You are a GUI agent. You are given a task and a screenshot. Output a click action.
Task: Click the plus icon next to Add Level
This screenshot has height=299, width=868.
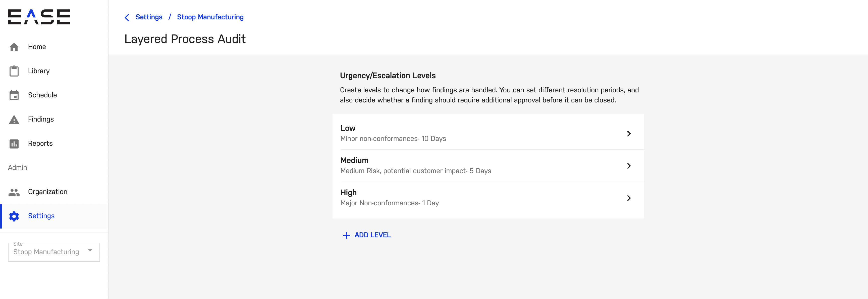(x=346, y=236)
